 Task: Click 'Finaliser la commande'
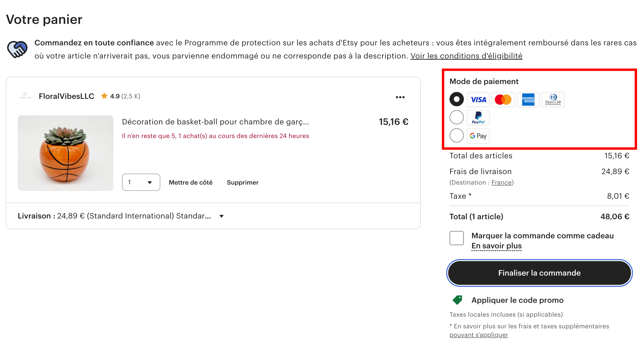[539, 273]
